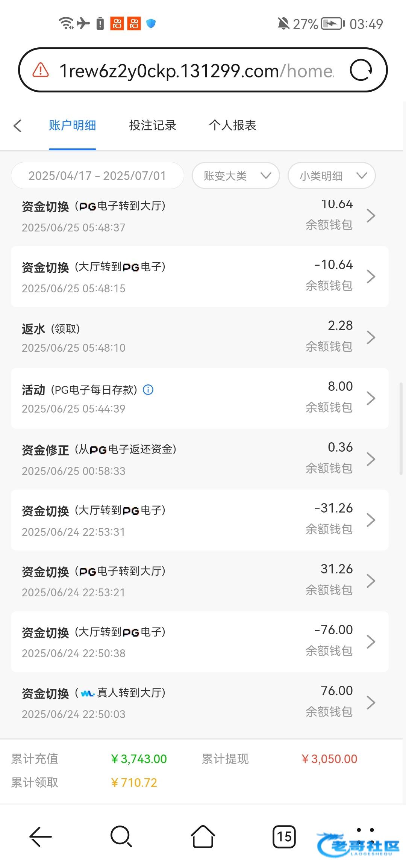Screen dimensions: 406x868
Task: Click the page scrollbar thumb
Action: [x=401, y=428]
